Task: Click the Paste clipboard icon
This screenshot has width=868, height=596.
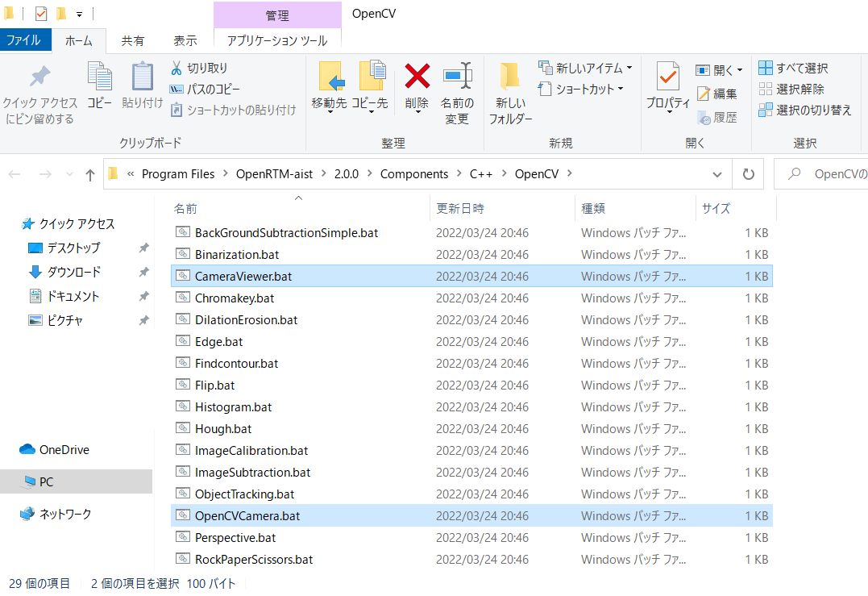Action: [x=143, y=85]
